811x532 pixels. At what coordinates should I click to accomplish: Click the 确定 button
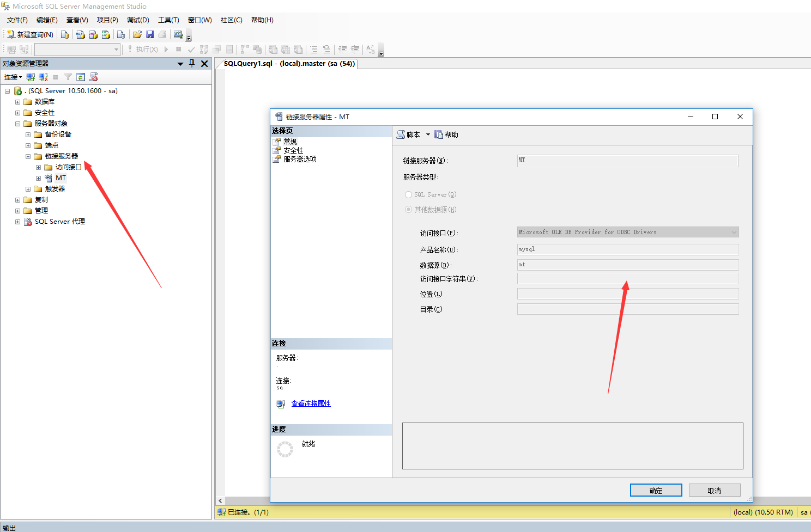tap(656, 490)
